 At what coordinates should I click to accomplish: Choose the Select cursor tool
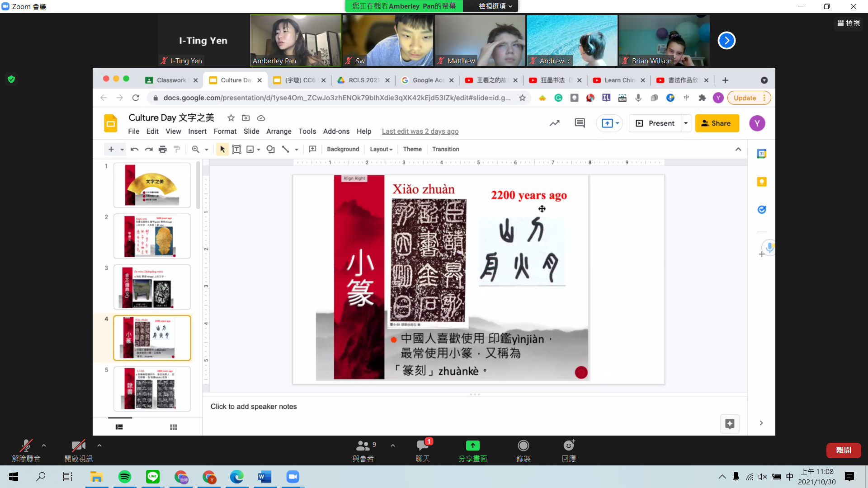tap(222, 149)
